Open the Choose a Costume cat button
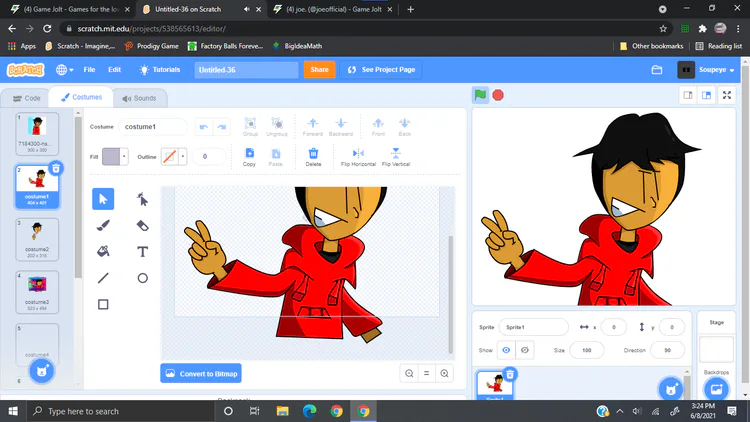The width and height of the screenshot is (750, 422). pos(42,371)
